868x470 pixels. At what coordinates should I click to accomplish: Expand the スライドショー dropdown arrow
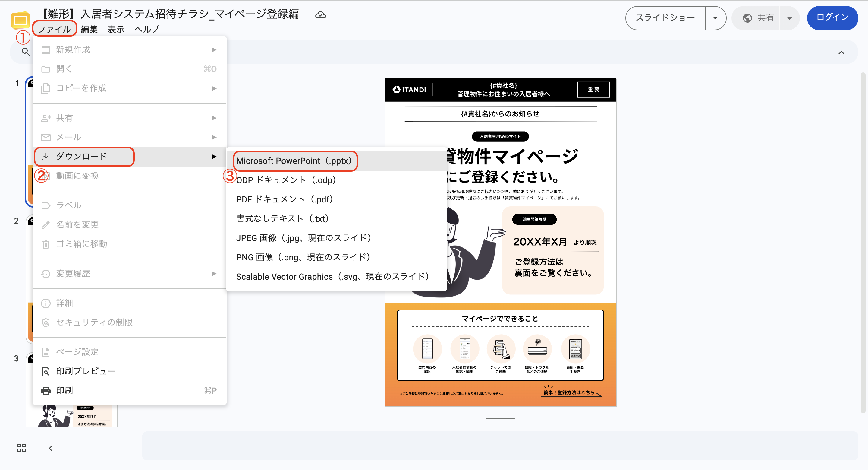[x=715, y=18]
